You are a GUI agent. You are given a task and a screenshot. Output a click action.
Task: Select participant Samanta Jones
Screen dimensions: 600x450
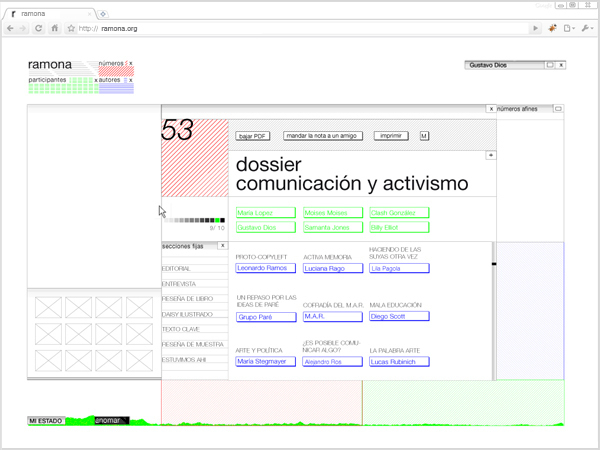click(x=333, y=227)
